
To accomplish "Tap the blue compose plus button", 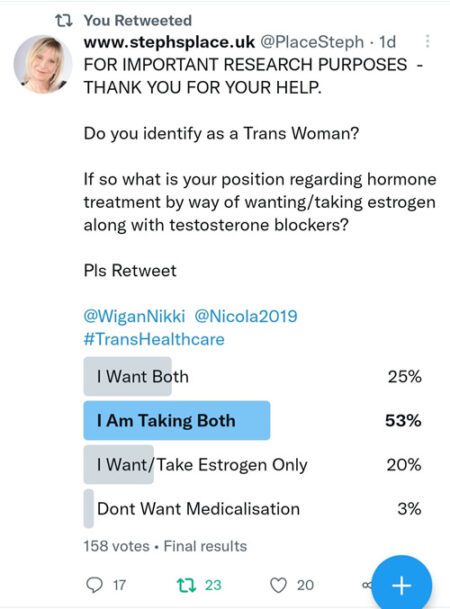I will [x=401, y=585].
